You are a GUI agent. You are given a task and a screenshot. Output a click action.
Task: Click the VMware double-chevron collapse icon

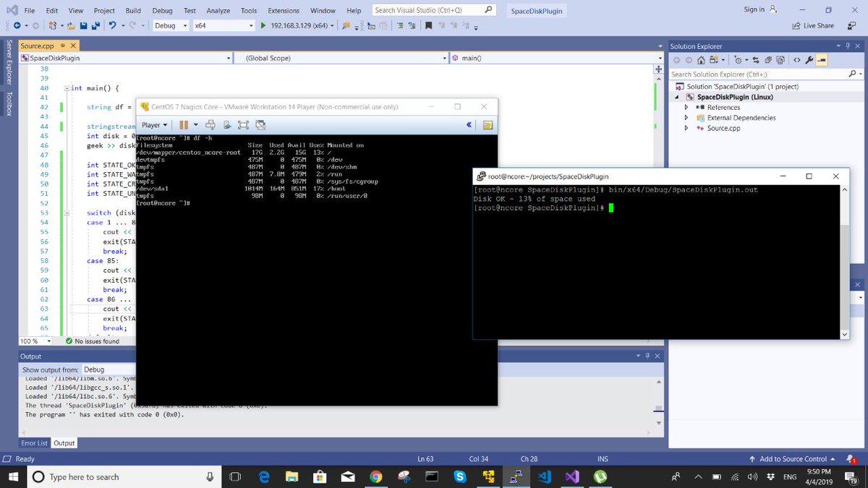pos(469,125)
